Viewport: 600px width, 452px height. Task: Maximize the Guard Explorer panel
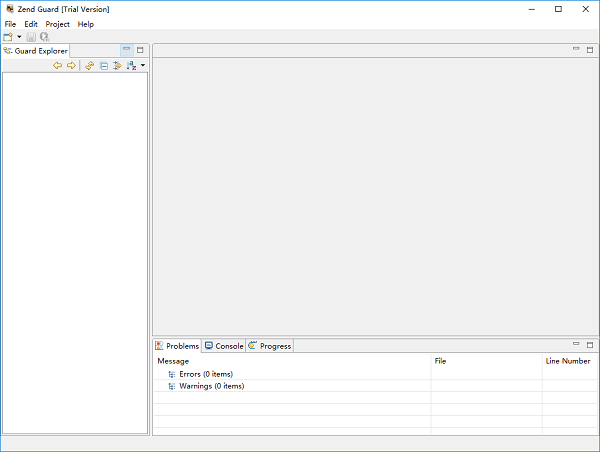coord(140,50)
